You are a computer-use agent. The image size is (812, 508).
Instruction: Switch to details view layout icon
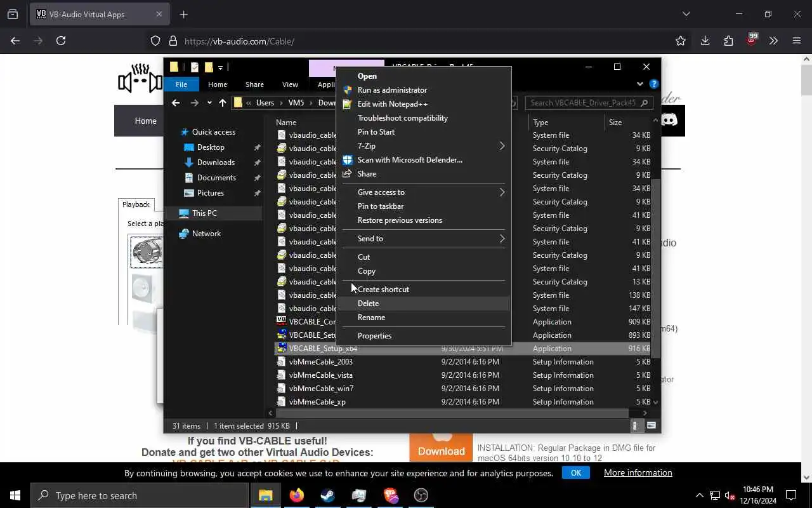(636, 425)
